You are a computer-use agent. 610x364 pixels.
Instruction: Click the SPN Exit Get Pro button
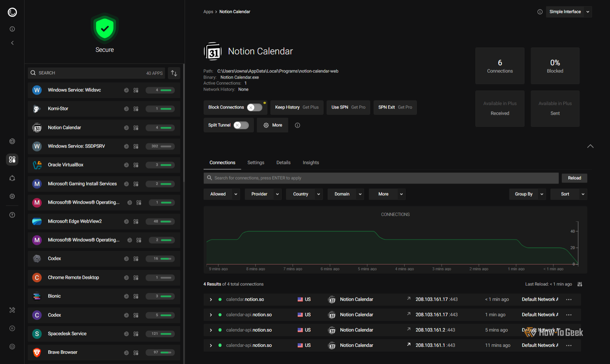pyautogui.click(x=395, y=107)
